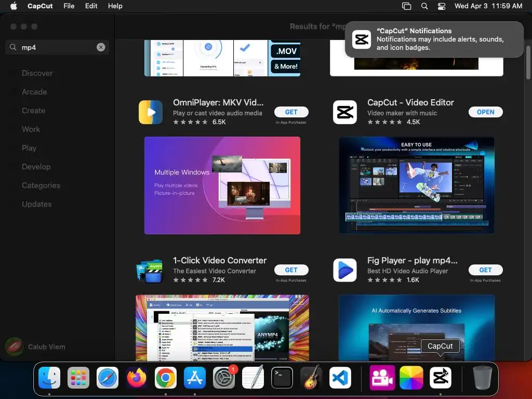Image resolution: width=532 pixels, height=399 pixels.
Task: Open App Store from the Dock
Action: [195, 378]
